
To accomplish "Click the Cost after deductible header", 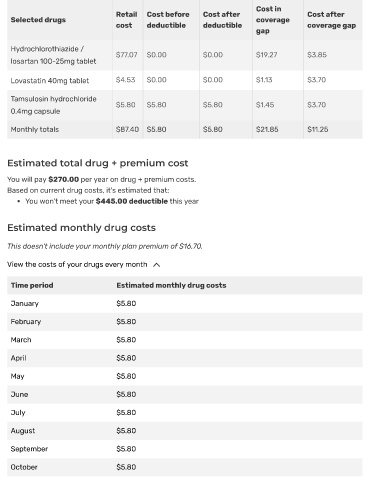I will [222, 20].
